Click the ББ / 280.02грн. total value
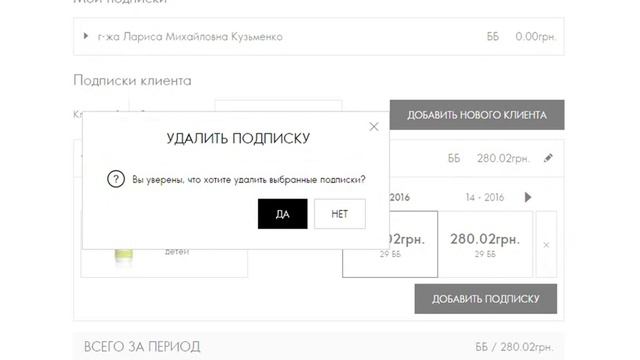Viewport: 640px width, 360px height. point(514,347)
